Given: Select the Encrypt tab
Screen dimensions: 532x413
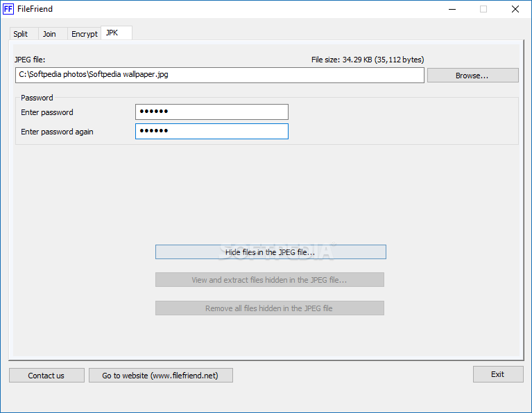Looking at the screenshot, I should click(x=84, y=34).
